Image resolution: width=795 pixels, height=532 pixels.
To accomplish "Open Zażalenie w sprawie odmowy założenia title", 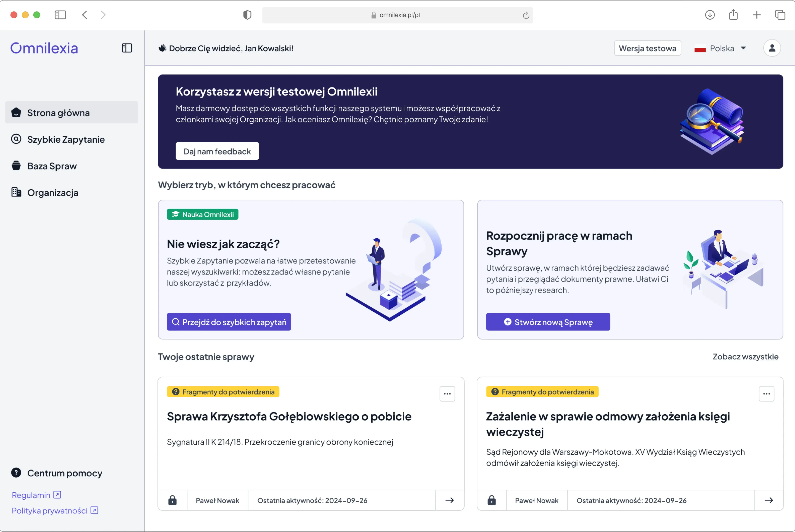I will tap(608, 424).
